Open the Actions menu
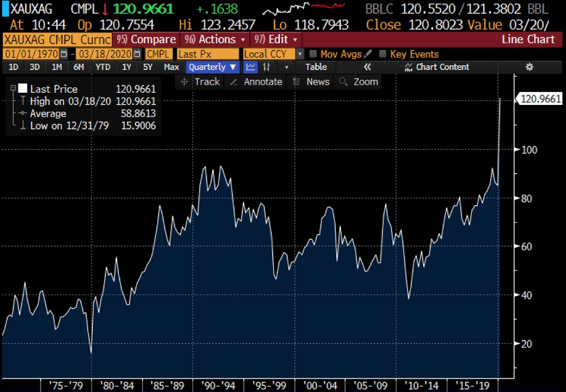This screenshot has height=392, width=566. click(x=216, y=39)
